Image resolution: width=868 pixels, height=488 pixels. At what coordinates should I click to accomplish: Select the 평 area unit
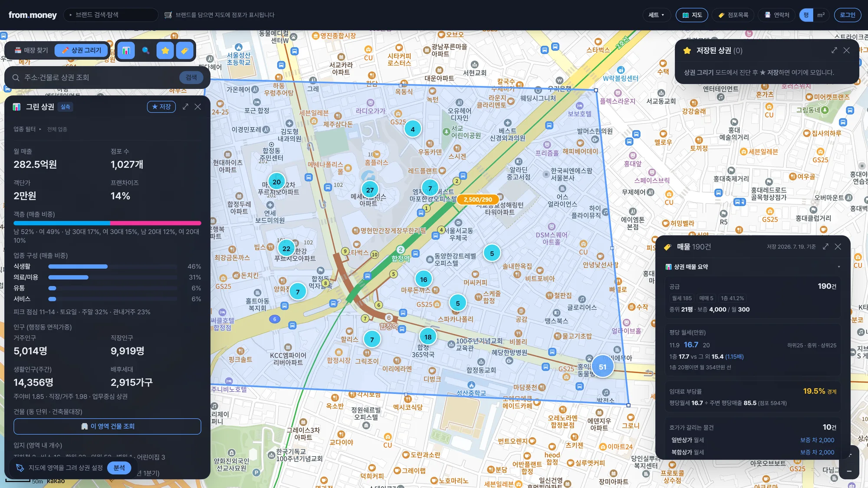[x=806, y=15]
